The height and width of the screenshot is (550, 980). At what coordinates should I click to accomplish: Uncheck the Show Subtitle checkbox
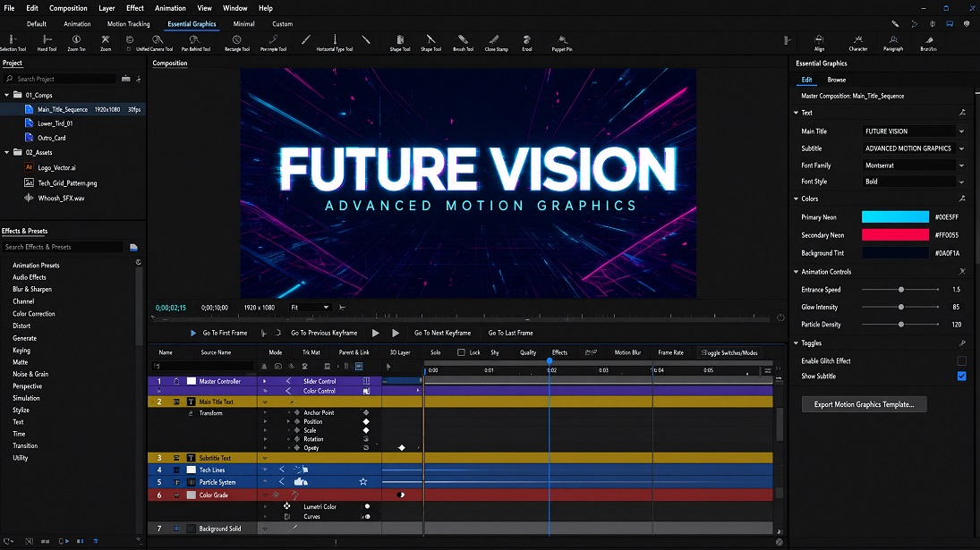click(x=961, y=376)
